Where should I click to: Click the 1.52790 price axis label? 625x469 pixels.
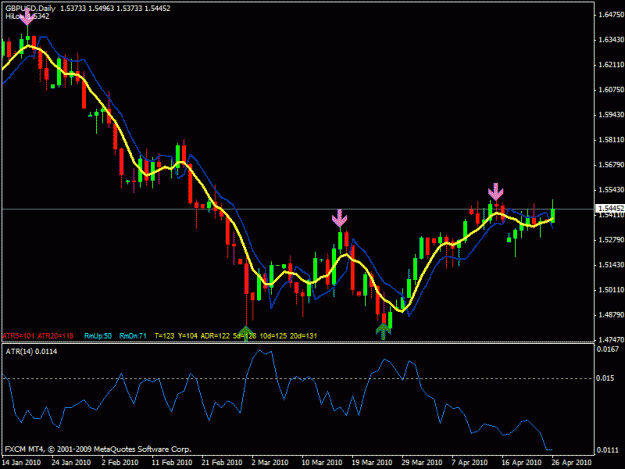pyautogui.click(x=610, y=240)
